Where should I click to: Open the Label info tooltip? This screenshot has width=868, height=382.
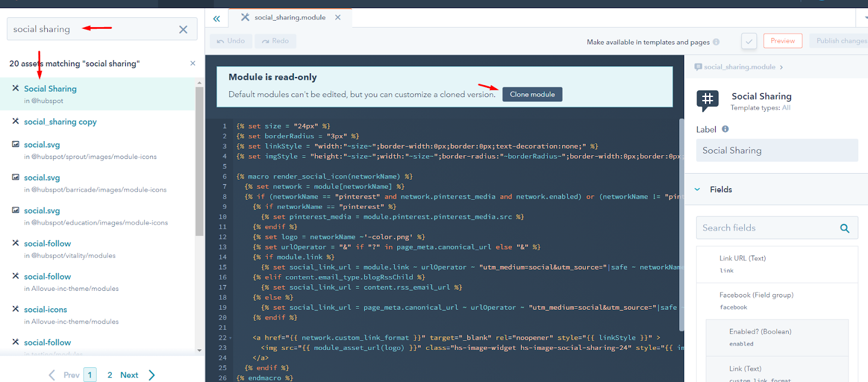(x=725, y=129)
